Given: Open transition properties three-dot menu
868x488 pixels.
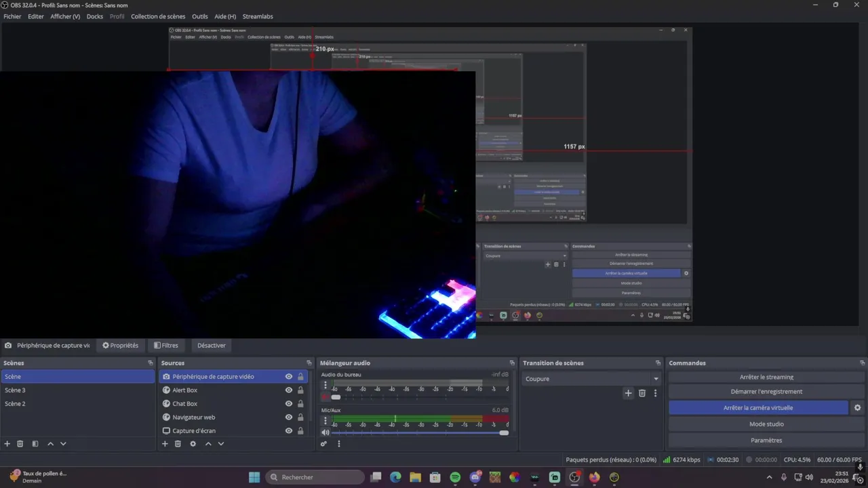Looking at the screenshot, I should [x=655, y=393].
